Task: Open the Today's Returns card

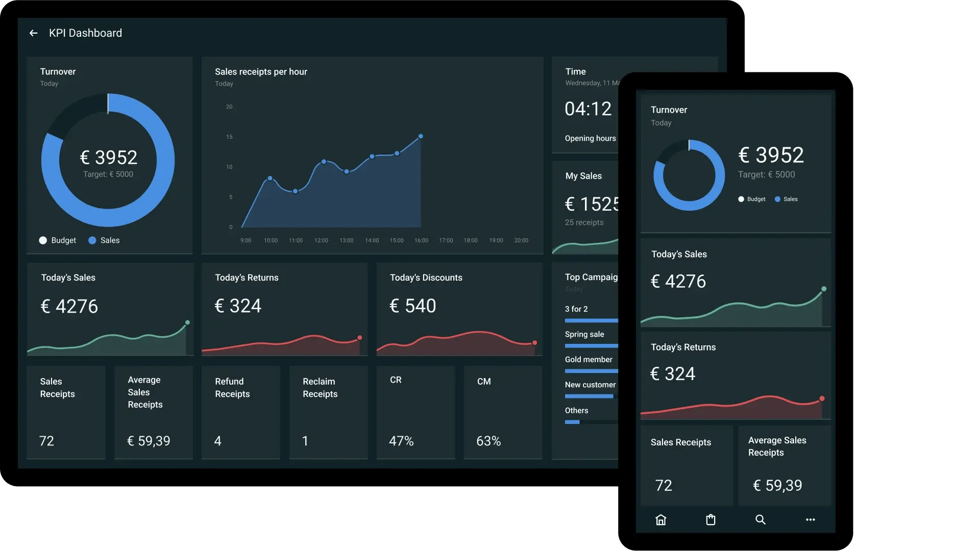Action: (x=284, y=310)
